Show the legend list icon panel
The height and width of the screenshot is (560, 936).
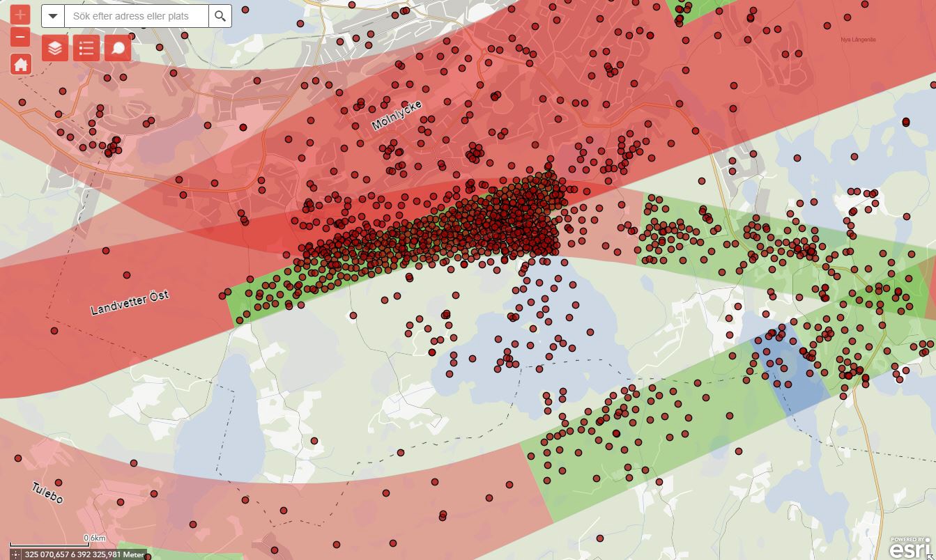86,48
